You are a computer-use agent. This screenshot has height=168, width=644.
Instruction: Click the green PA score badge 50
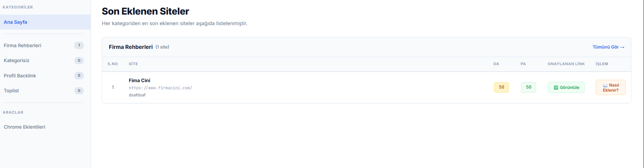529,87
